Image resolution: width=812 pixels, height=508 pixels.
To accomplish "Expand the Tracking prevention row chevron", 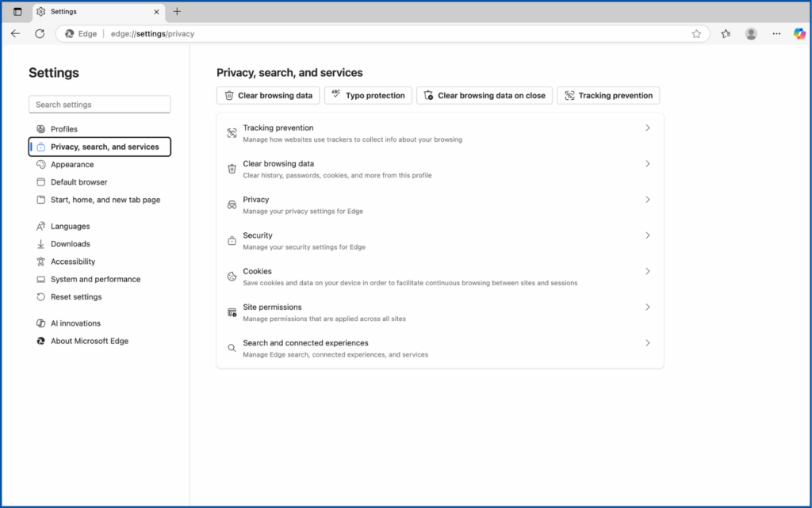I will coord(647,128).
